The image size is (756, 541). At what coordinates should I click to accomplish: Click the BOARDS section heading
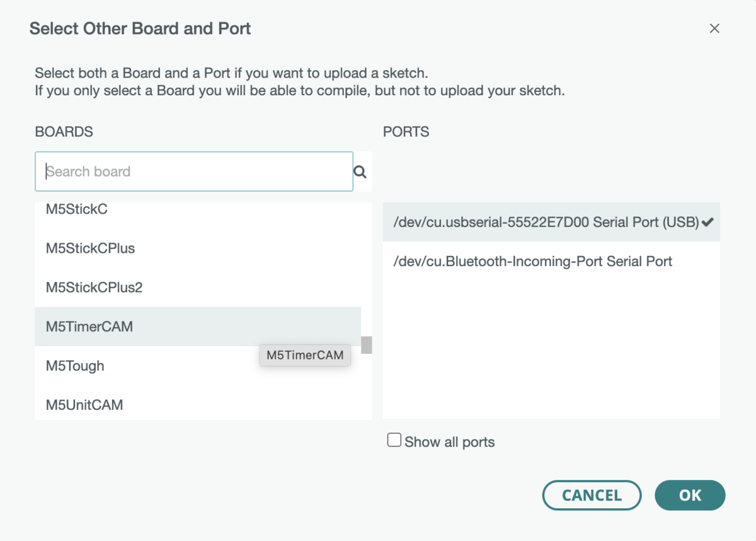click(x=64, y=132)
